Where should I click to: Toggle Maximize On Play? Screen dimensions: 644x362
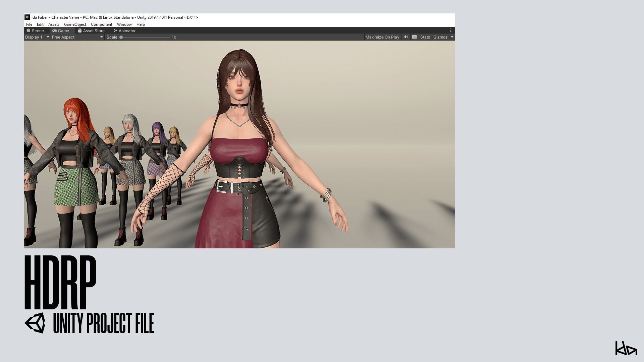tap(382, 37)
